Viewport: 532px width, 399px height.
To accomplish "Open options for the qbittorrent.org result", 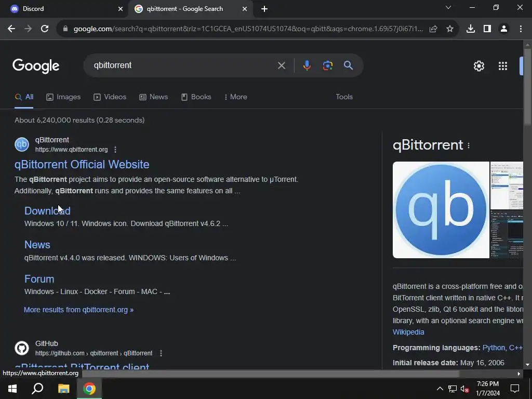I will coord(115,150).
